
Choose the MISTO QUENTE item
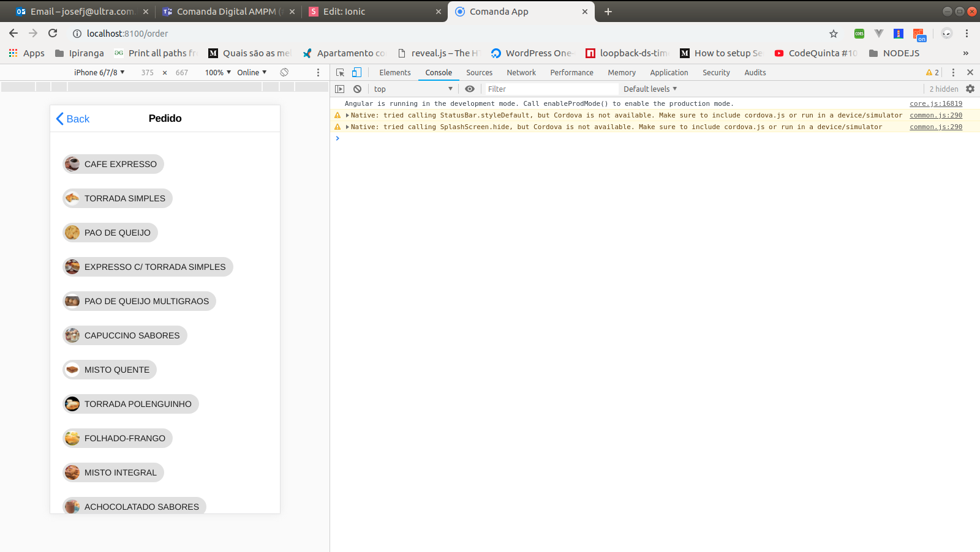[x=110, y=370]
